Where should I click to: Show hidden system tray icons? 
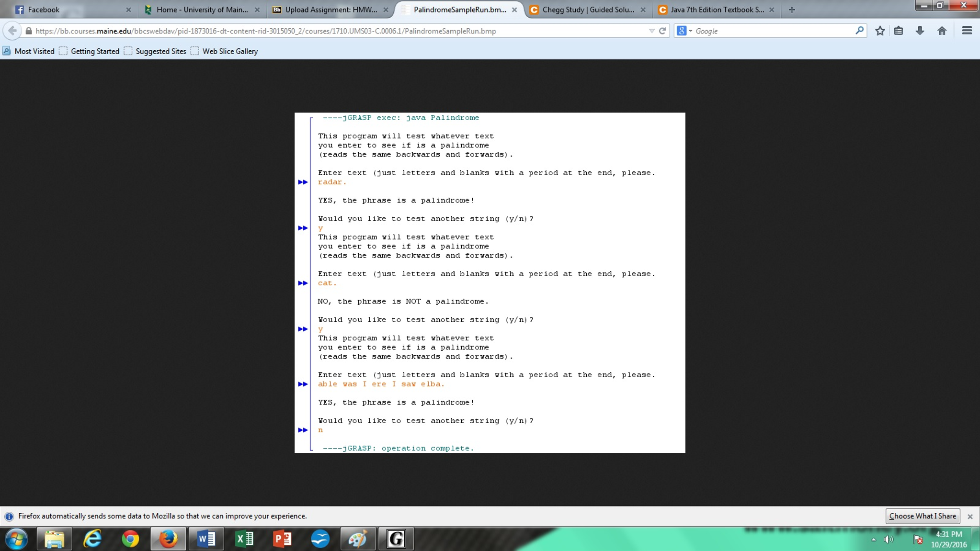point(874,540)
